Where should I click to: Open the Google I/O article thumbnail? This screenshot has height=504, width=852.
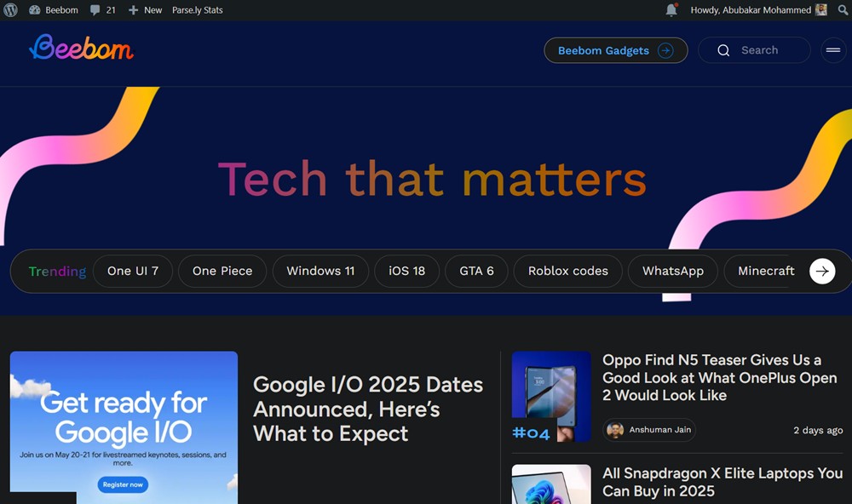(124, 427)
